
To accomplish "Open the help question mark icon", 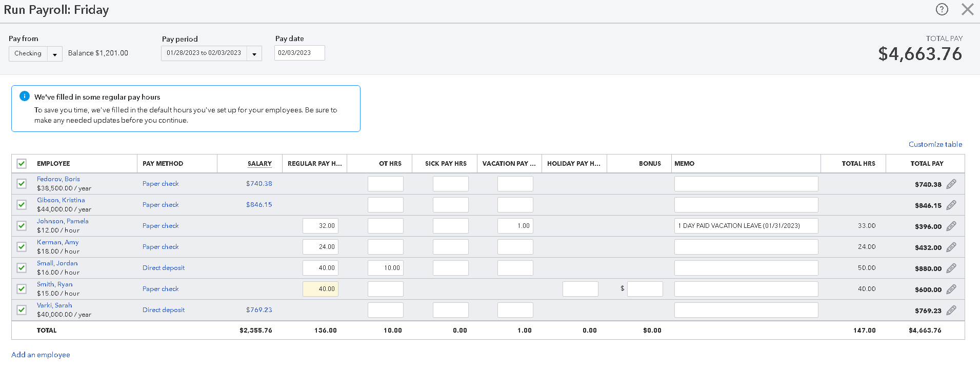I will (x=942, y=9).
